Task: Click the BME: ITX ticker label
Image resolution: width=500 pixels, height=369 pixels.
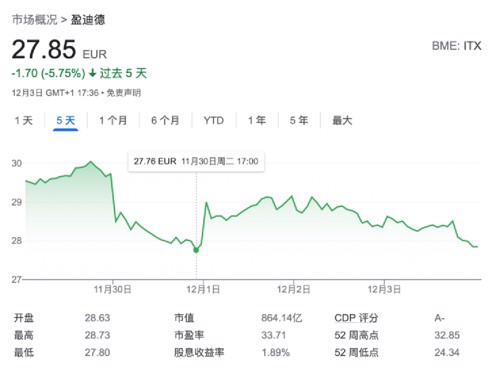Action: [457, 46]
